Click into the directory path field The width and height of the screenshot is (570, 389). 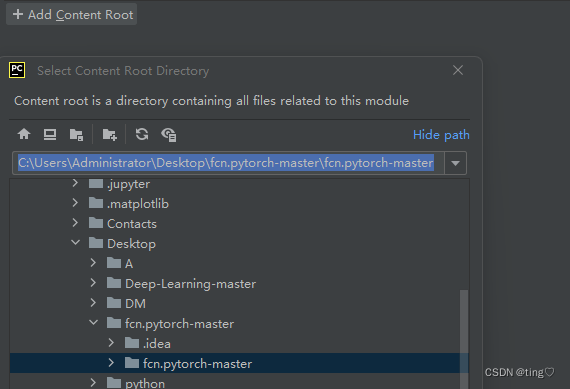tap(228, 163)
